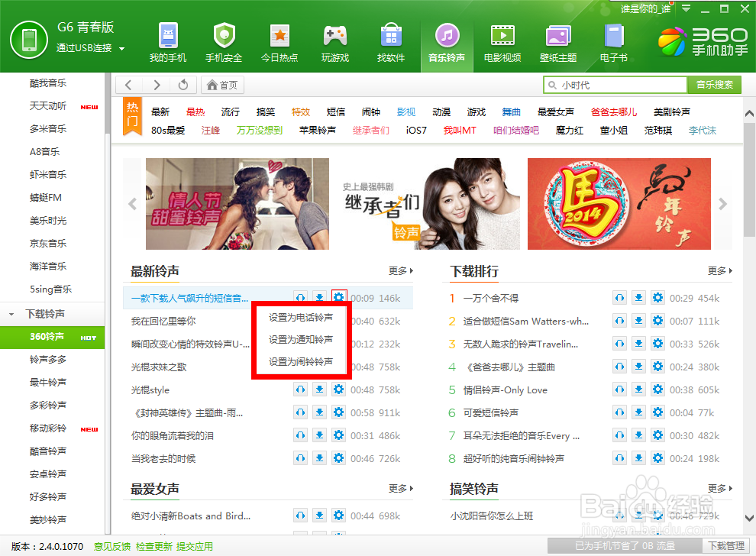Screen dimensions: 756x556
Task: Select the 苹果铃声 tag
Action: (317, 131)
